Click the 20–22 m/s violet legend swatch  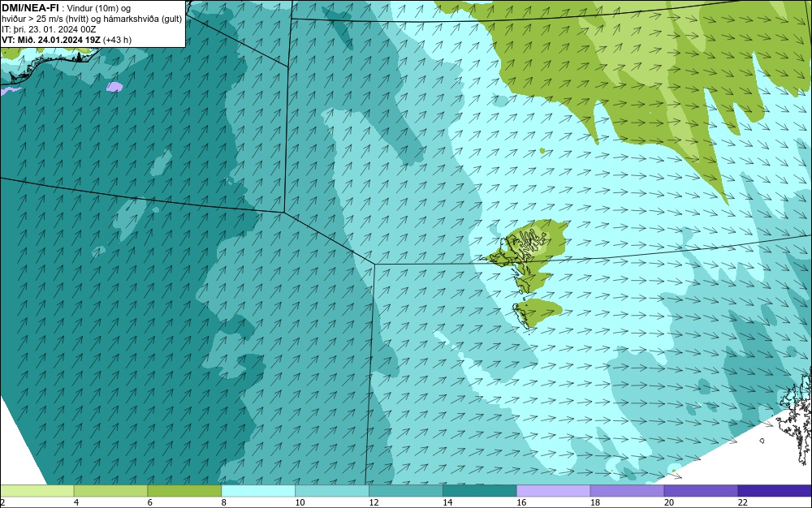point(702,490)
